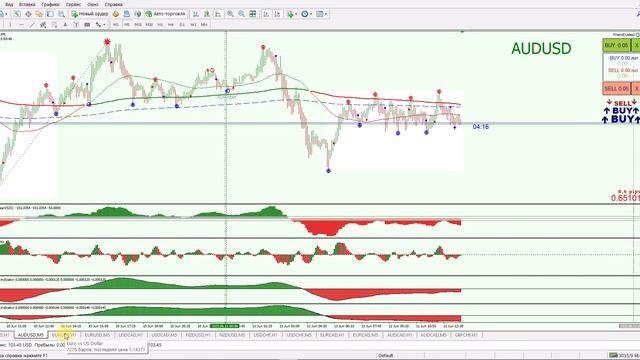Open the Strategy Tester icon
The image size is (640, 360).
point(61,14)
